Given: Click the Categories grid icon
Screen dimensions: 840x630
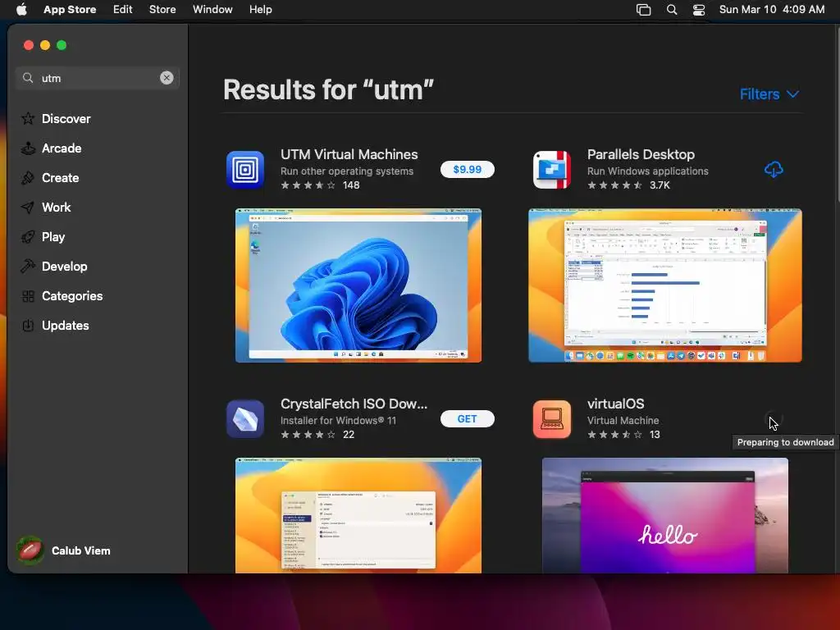Looking at the screenshot, I should coord(28,295).
